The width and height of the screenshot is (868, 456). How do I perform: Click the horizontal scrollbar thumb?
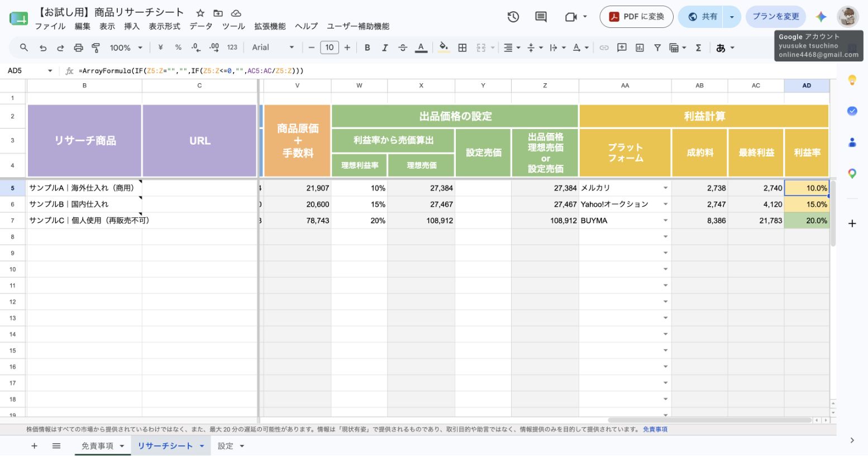[x=709, y=420]
